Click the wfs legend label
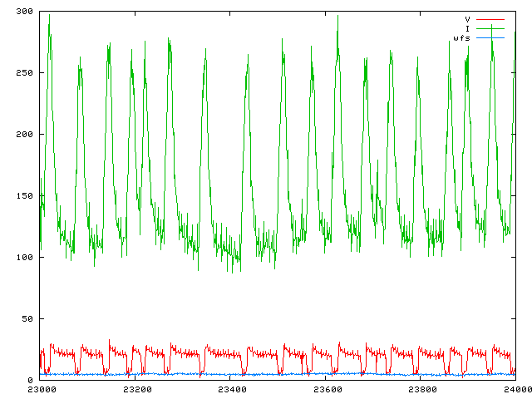Viewport: 532px width, 399px height. pyautogui.click(x=462, y=39)
